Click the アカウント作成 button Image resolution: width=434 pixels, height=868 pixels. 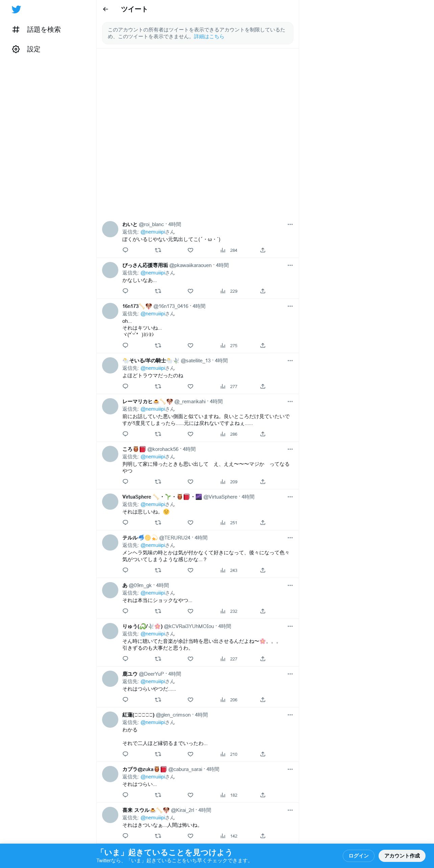click(x=402, y=855)
